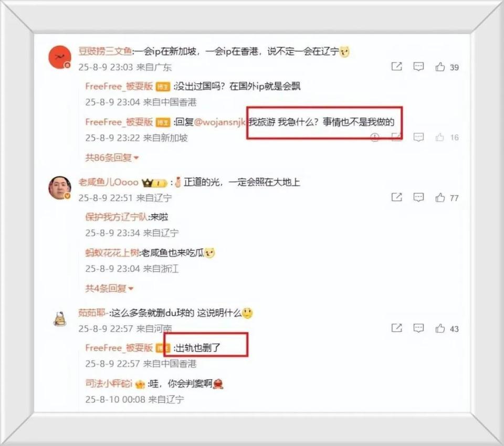
Task: Open reply bubble on 老咸鱼儿Oooo's comment
Action: point(418,197)
